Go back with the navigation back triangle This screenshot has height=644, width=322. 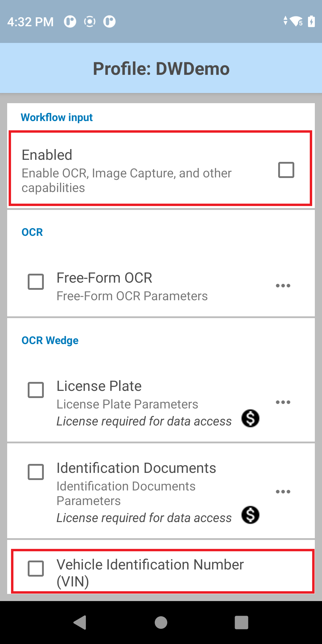coord(80,623)
